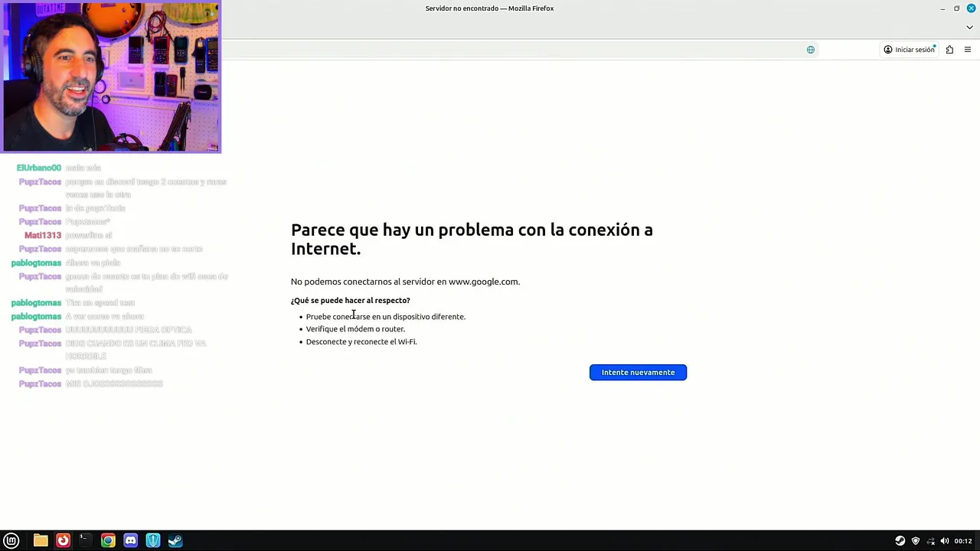Image resolution: width=980 pixels, height=551 pixels.
Task: Restore the Firefox window size
Action: [957, 8]
